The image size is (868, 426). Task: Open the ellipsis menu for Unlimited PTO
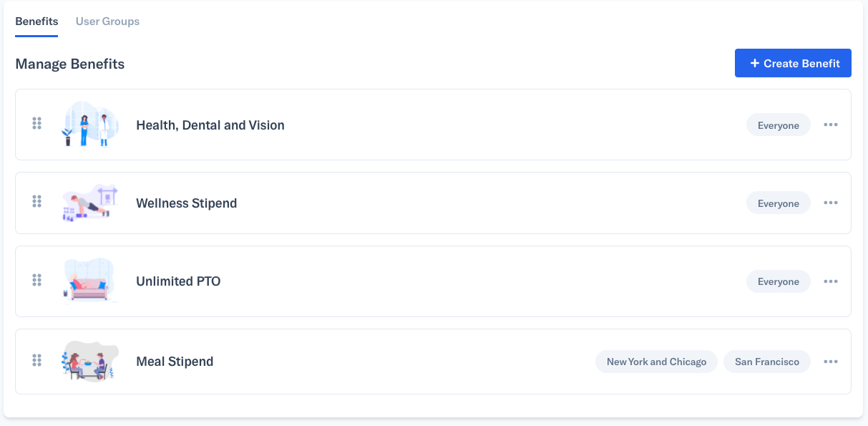tap(830, 281)
